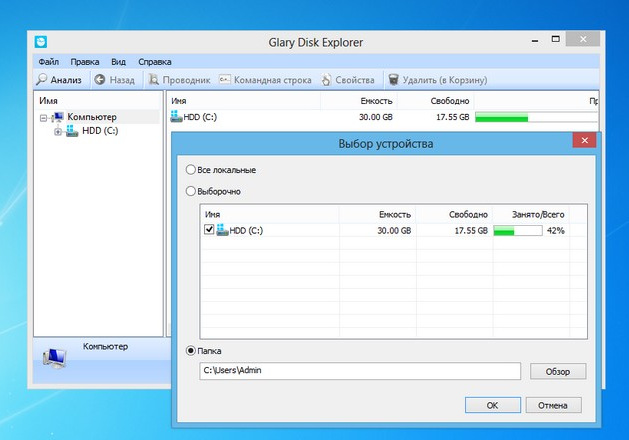Uncheck the HDD (C:) checkbox
This screenshot has width=629, height=440.
click(x=209, y=229)
